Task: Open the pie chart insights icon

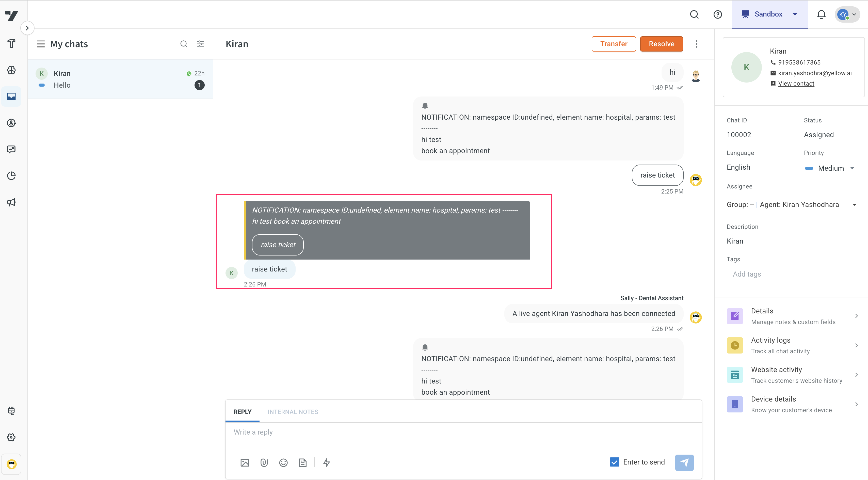Action: 11,175
